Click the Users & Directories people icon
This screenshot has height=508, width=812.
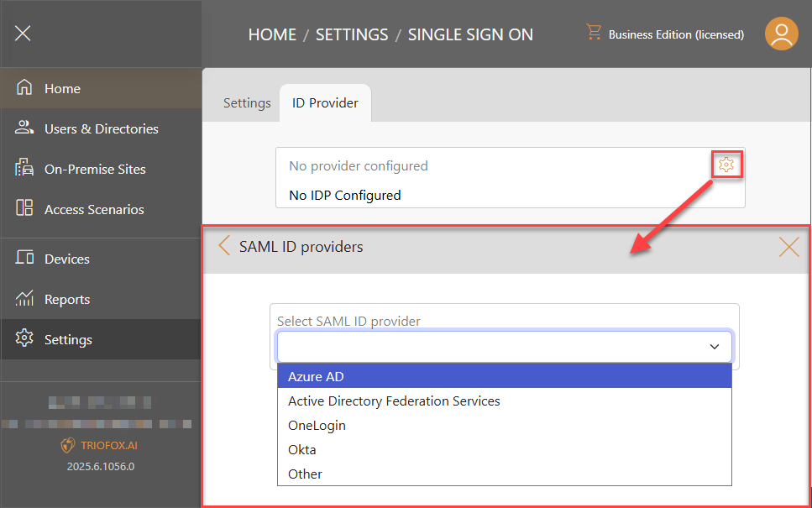(x=24, y=128)
